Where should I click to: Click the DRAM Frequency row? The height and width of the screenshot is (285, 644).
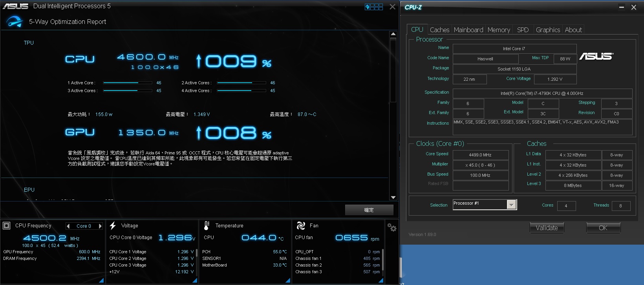(52, 258)
